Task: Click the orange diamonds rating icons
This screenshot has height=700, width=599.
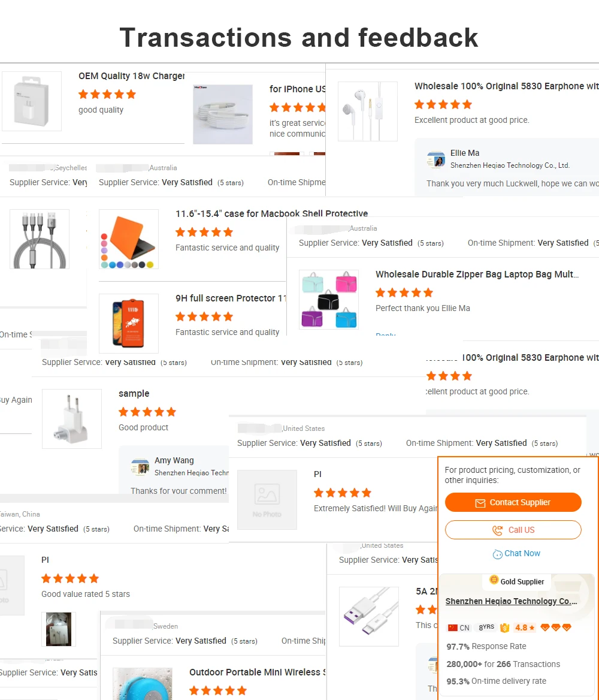Action: 556,627
